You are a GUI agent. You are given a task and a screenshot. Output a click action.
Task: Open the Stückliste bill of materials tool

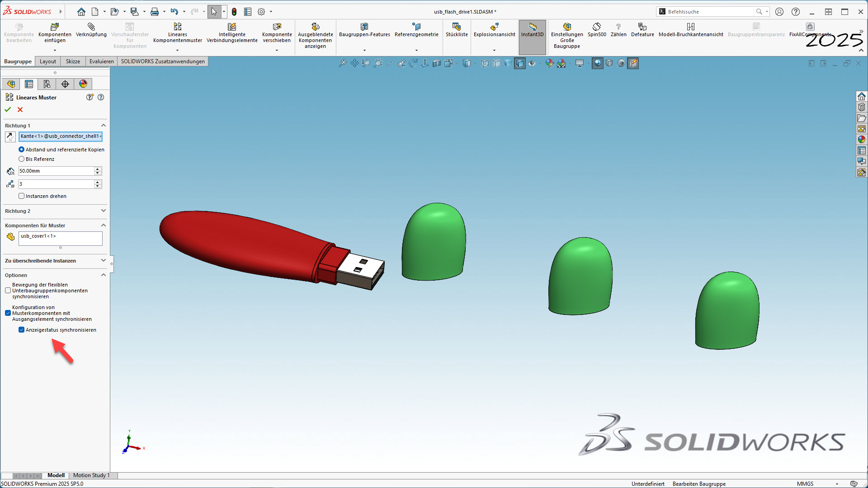(457, 27)
